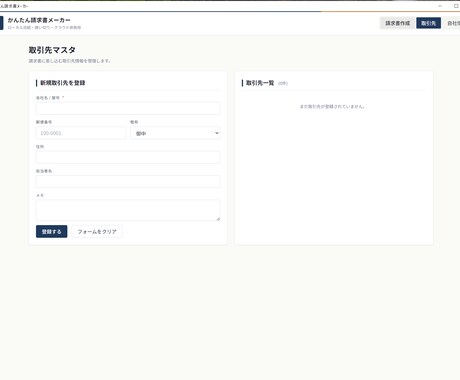Minimize the application window

coord(440,6)
